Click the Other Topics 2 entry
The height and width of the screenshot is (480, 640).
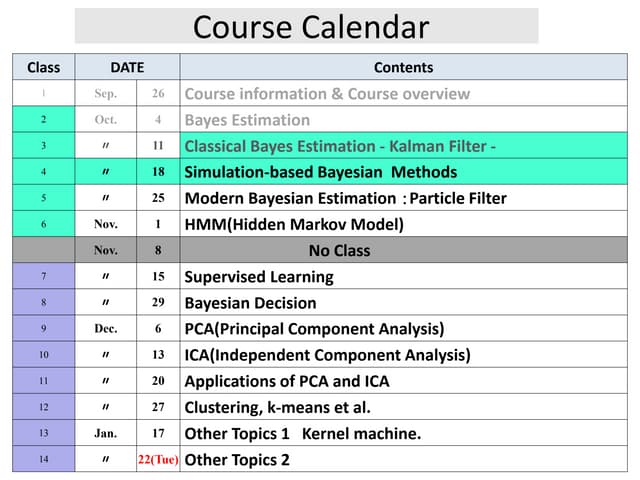pyautogui.click(x=237, y=460)
